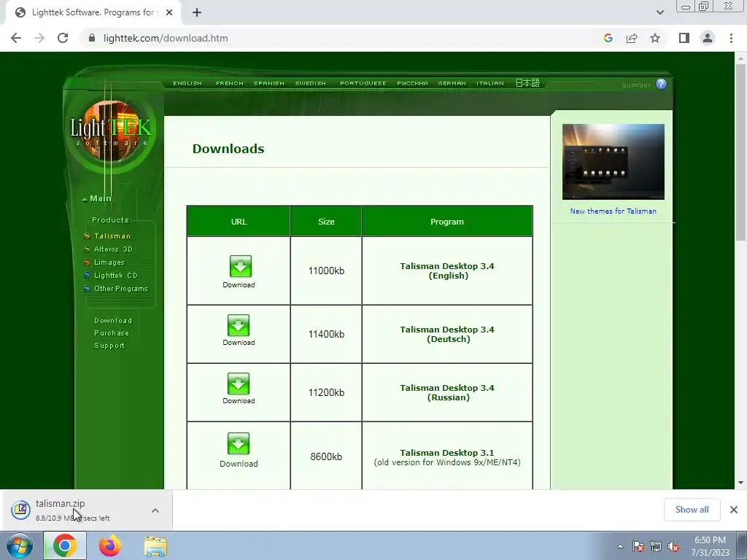Launch Firefox from the taskbar
The image size is (747, 560).
tap(109, 545)
